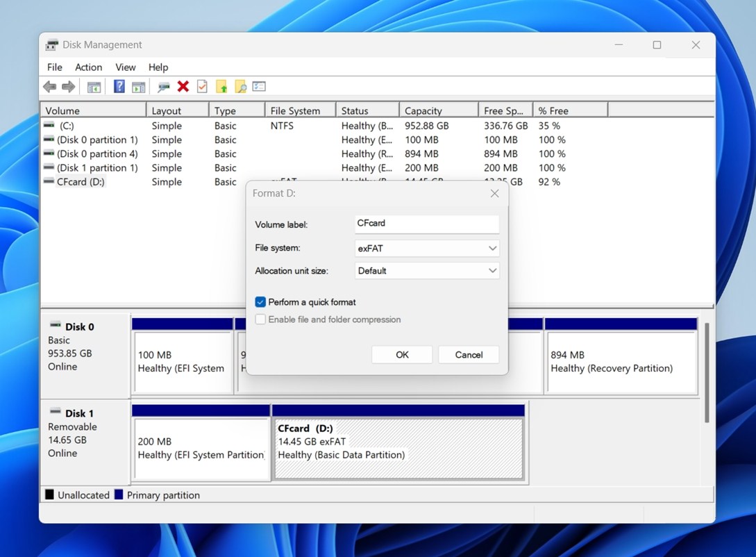Click the NTFS file system cell
This screenshot has width=756, height=557.
coord(282,126)
